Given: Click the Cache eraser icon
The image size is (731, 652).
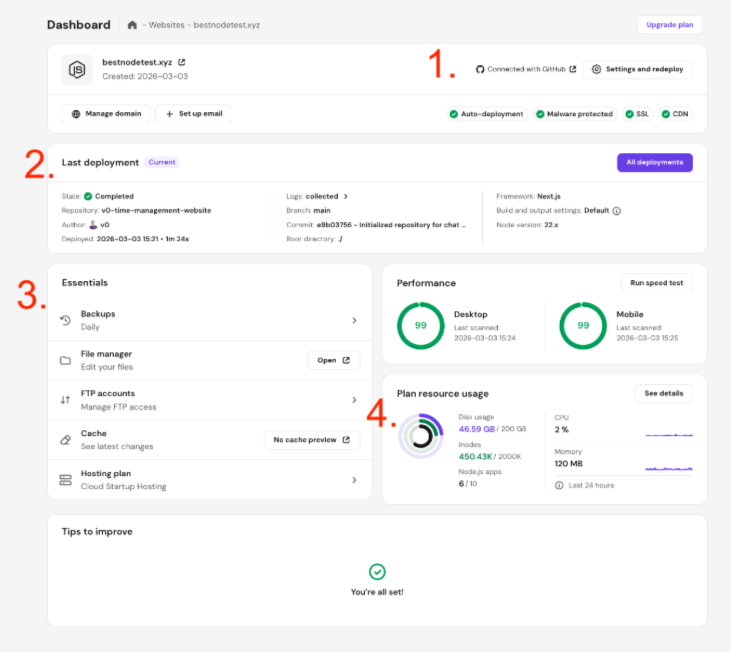Looking at the screenshot, I should pyautogui.click(x=65, y=440).
